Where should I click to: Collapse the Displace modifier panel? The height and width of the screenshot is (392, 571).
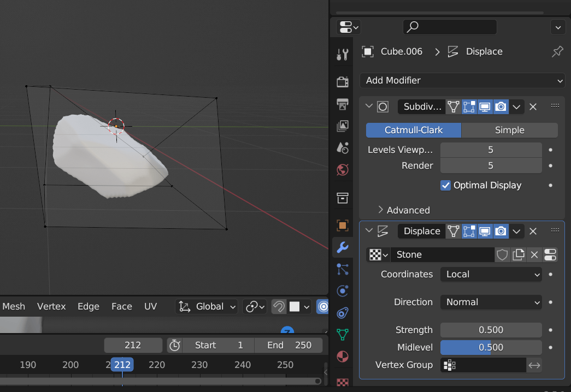click(369, 230)
